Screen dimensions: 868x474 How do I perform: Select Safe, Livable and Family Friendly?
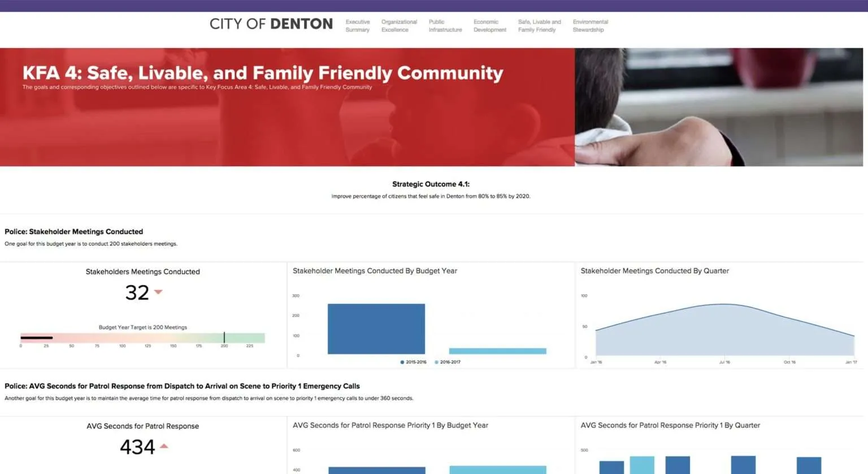tap(540, 26)
